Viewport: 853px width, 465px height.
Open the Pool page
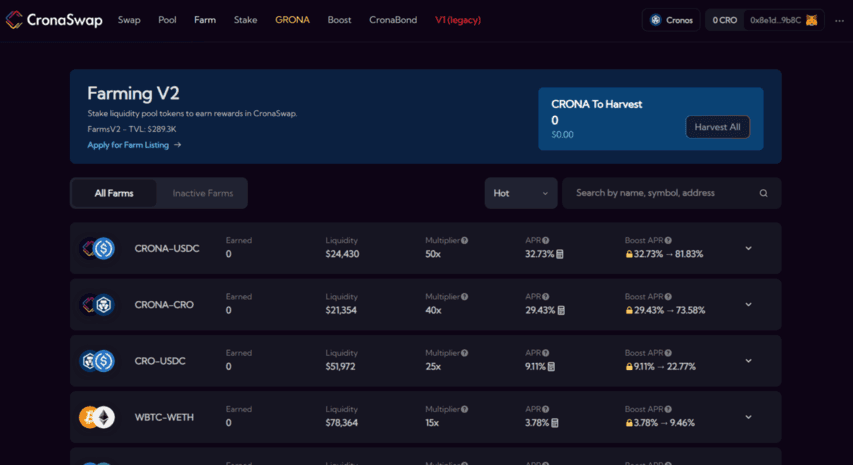tap(167, 20)
